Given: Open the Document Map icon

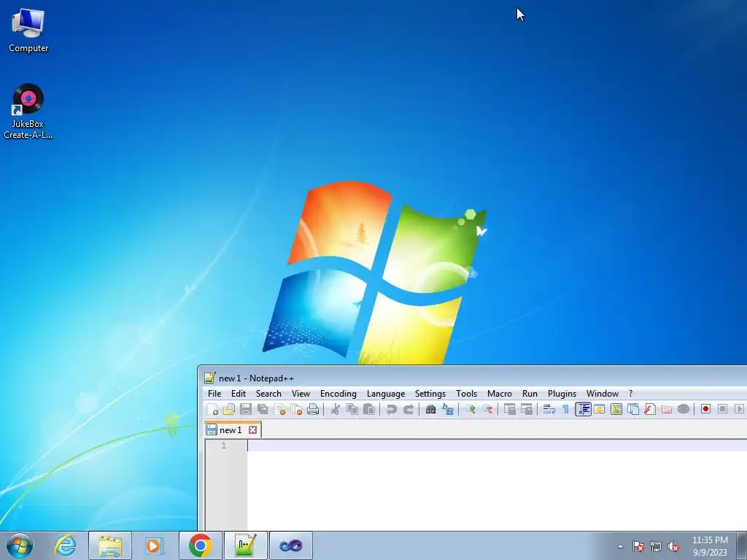Looking at the screenshot, I should tap(616, 410).
